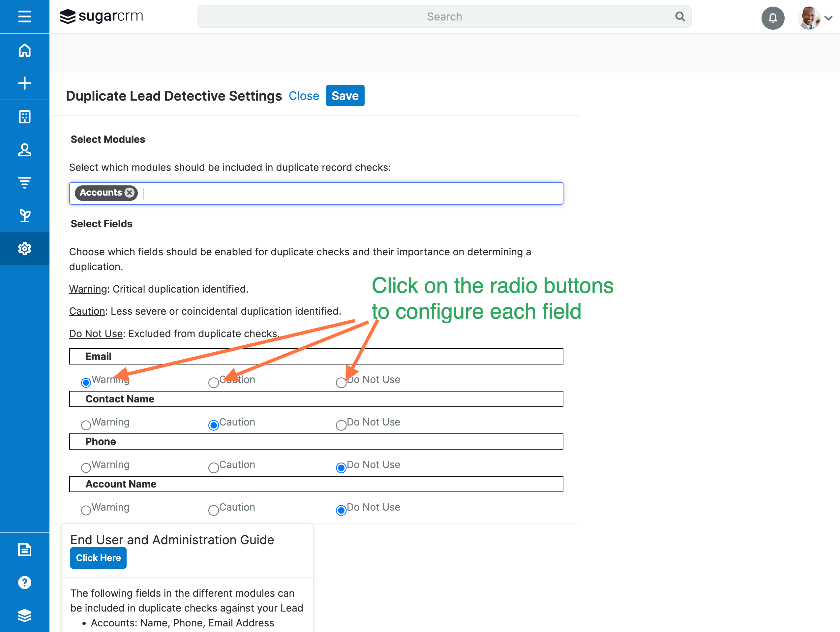Click the 'Select Modules' heading
This screenshot has height=632, width=840.
point(108,140)
